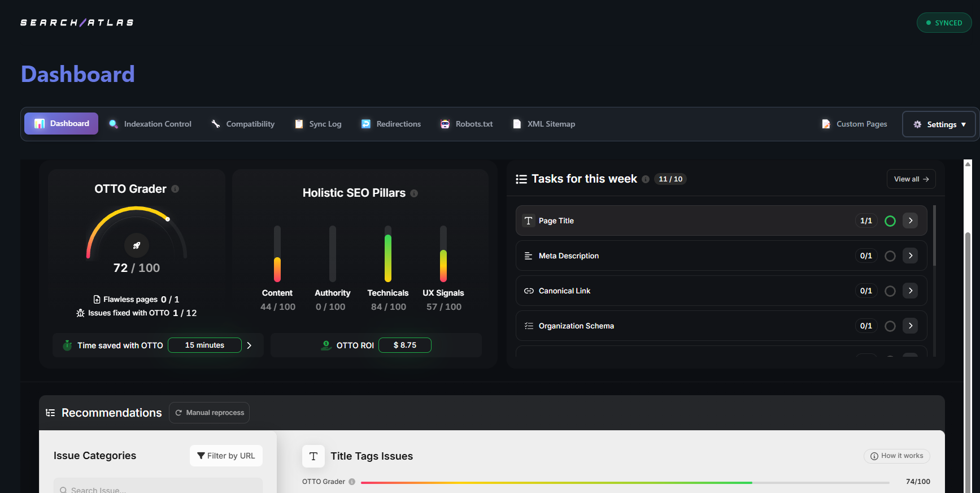Image resolution: width=980 pixels, height=493 pixels.
Task: Open the Settings dropdown
Action: pyautogui.click(x=939, y=124)
